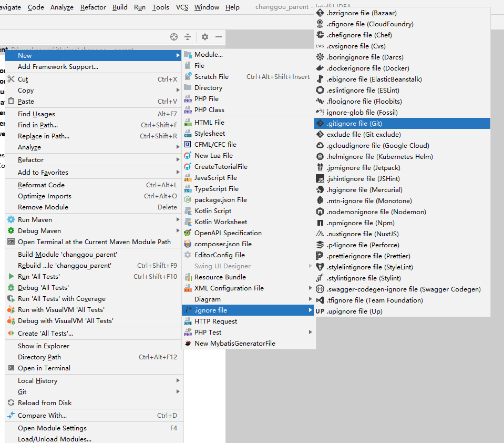Click the .bzrignore file Bazaar icon
The width and height of the screenshot is (504, 443).
pos(320,13)
